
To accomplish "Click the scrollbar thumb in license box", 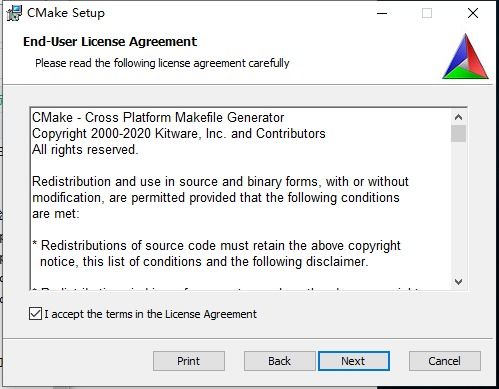I will coord(458,134).
